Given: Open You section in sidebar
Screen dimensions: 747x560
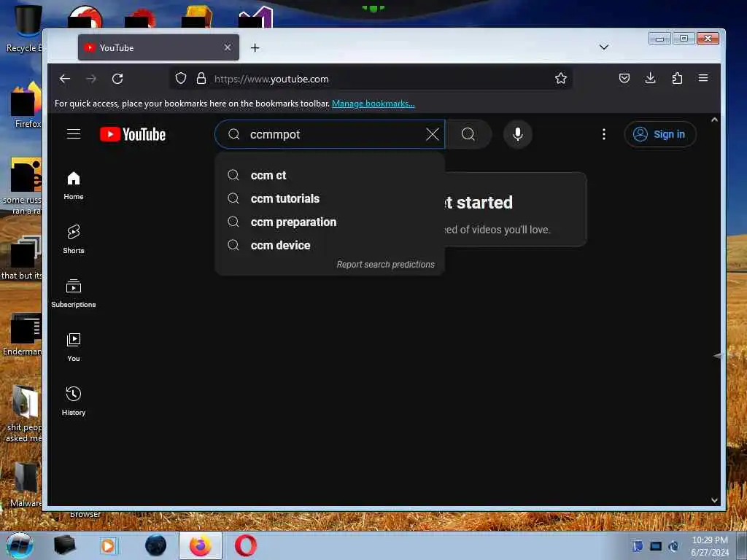Looking at the screenshot, I should (74, 348).
